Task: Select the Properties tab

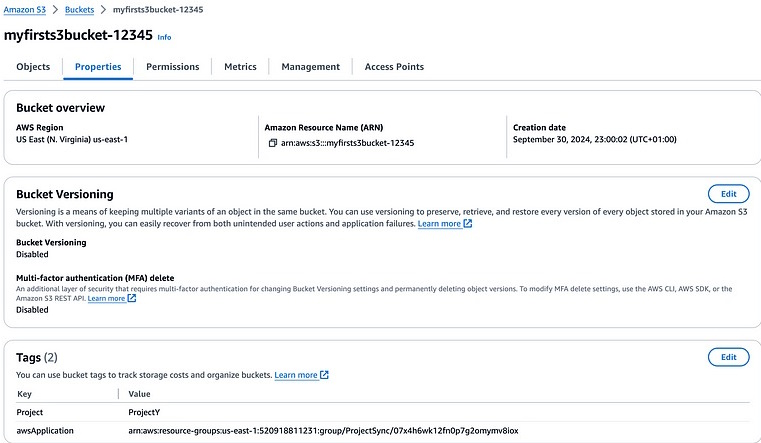Action: [98, 67]
